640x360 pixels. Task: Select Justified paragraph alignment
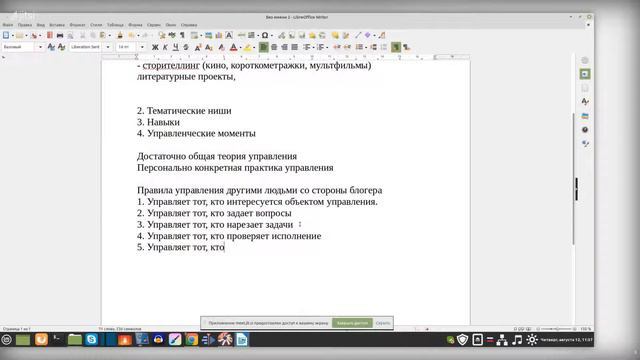point(294,47)
